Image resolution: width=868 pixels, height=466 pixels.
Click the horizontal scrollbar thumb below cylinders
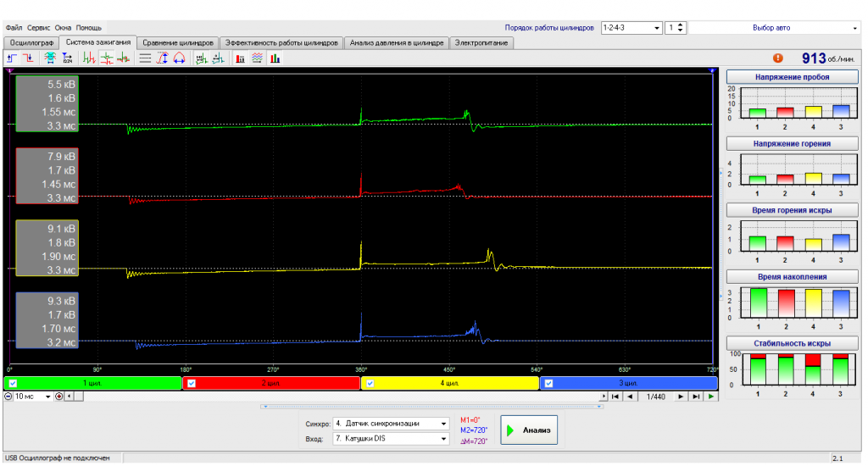point(79,397)
